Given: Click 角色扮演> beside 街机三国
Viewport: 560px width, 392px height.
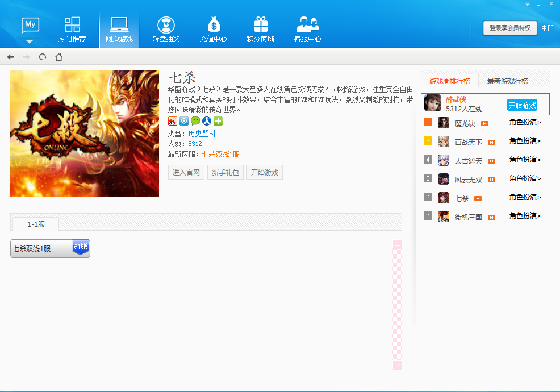Looking at the screenshot, I should pos(525,216).
